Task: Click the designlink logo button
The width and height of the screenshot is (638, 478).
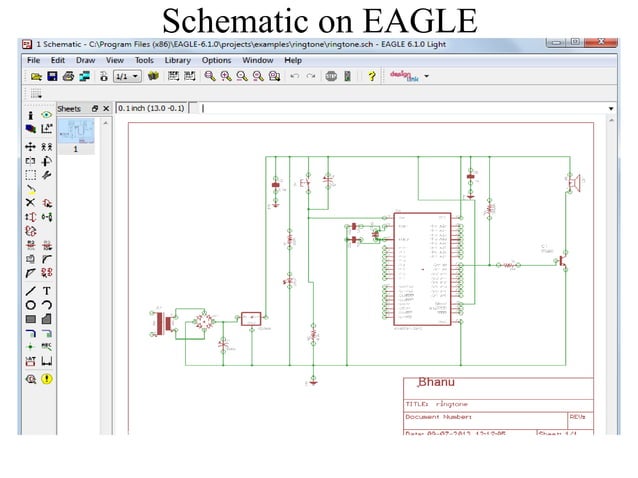Action: pyautogui.click(x=404, y=76)
